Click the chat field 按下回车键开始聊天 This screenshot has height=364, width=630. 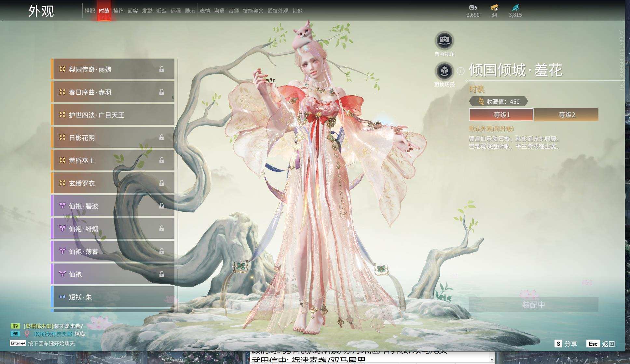[x=51, y=344]
